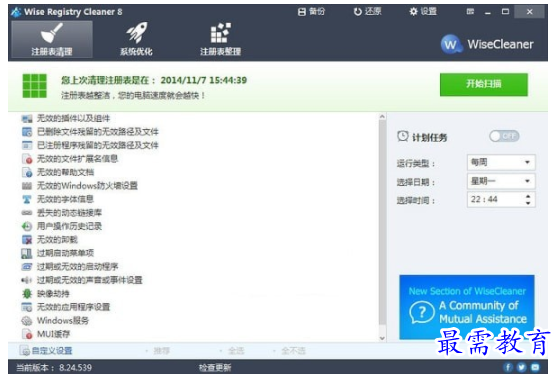Select 无效的插件以及组件 text
Viewport: 559px width, 374px height.
pyautogui.click(x=73, y=118)
